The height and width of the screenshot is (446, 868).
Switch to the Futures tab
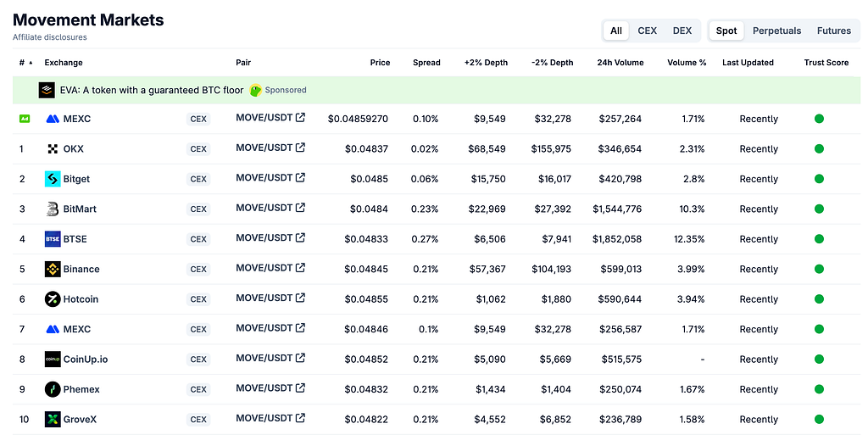coord(834,31)
